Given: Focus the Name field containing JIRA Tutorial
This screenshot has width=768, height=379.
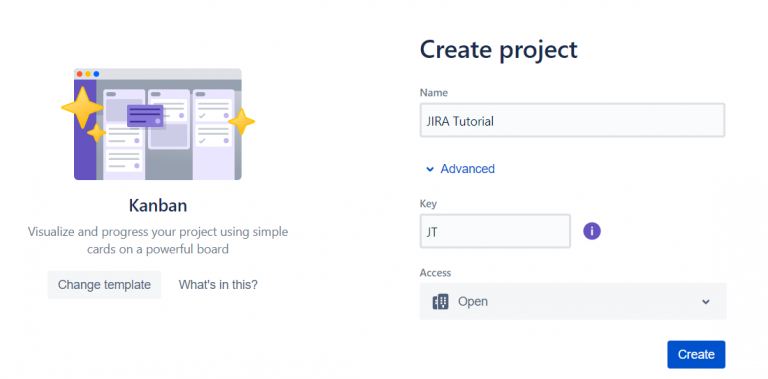Looking at the screenshot, I should tap(572, 120).
